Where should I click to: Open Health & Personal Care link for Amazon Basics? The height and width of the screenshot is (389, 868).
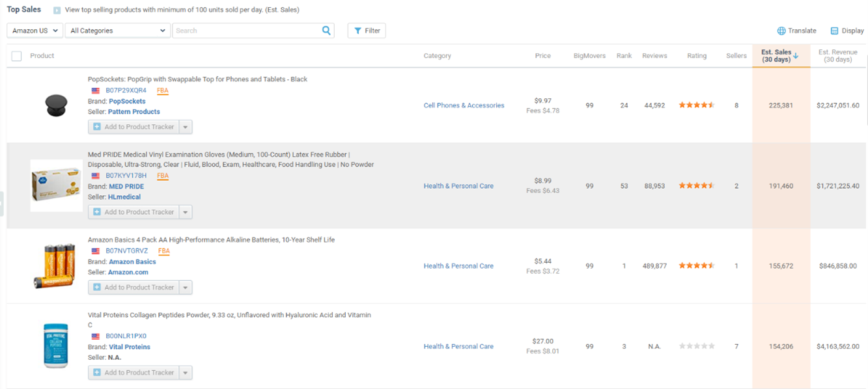(458, 266)
